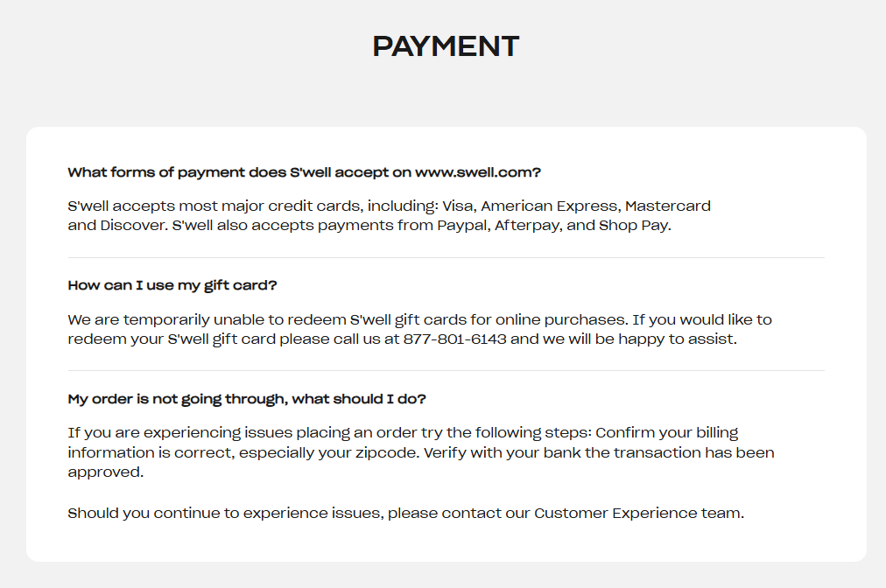Click "Shop Pay" at the end of the first answer

tap(635, 225)
